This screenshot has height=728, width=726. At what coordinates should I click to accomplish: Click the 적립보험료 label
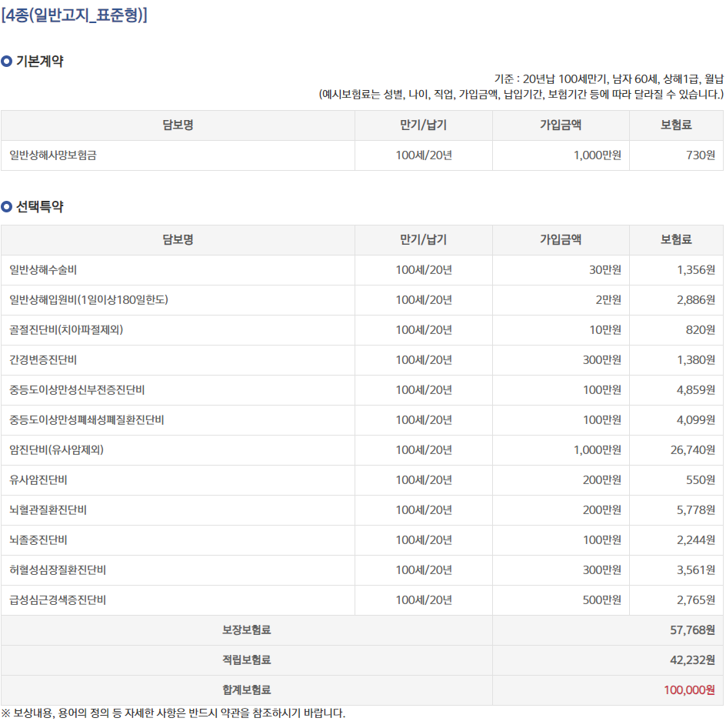pyautogui.click(x=246, y=660)
